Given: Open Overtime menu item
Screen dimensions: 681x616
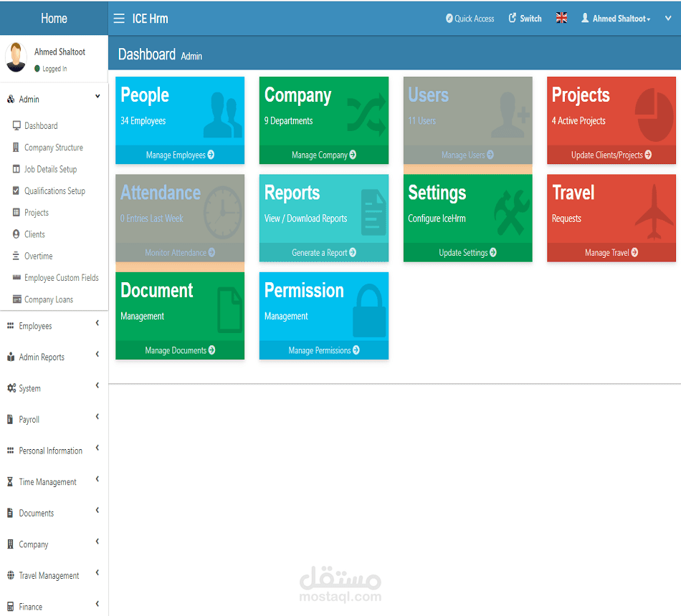Looking at the screenshot, I should 38,256.
